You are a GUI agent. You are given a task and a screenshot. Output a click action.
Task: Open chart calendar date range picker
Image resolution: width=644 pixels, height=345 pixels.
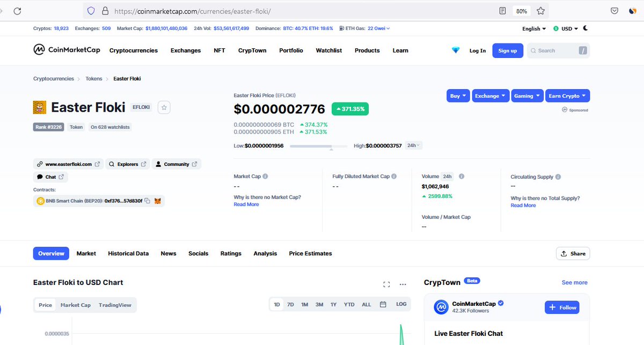(x=383, y=304)
